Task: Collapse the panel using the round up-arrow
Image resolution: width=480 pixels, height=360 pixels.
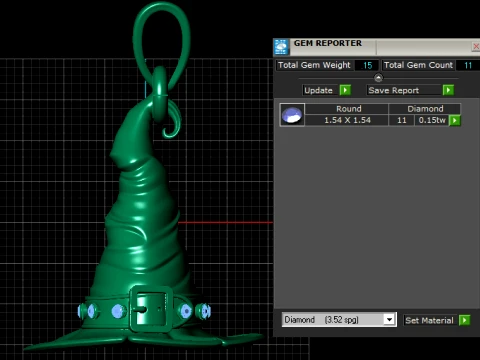Action: (x=378, y=78)
